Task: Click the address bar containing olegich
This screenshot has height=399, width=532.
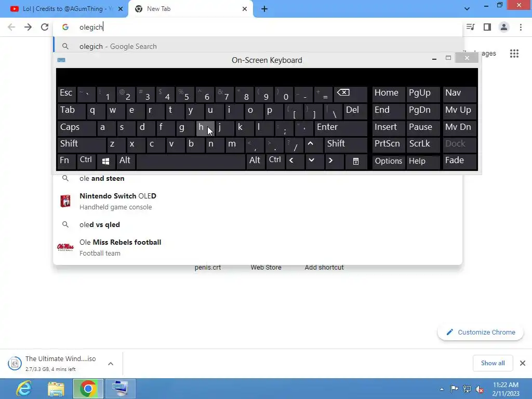Action: click(x=258, y=27)
